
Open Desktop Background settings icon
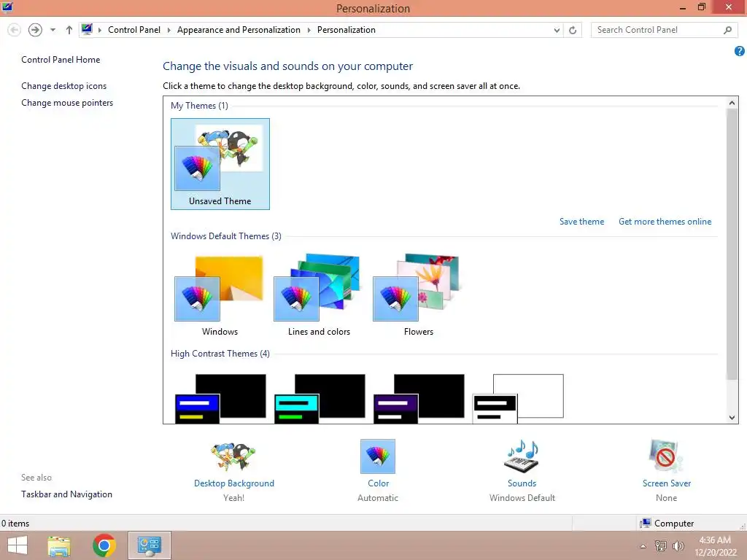pos(233,456)
